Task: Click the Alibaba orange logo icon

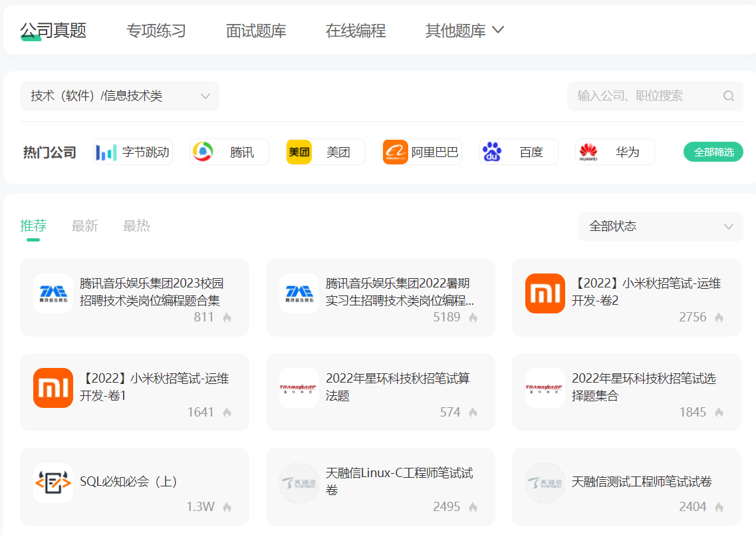Action: [396, 152]
